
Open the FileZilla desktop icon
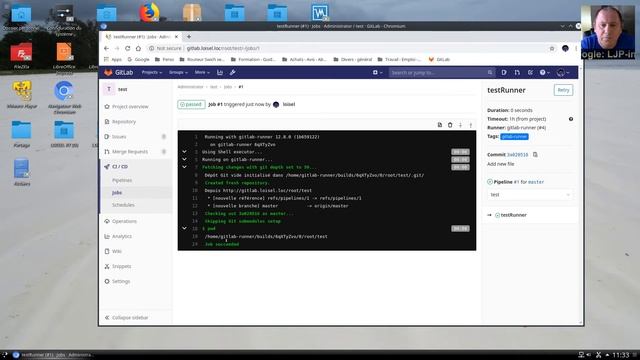(21, 56)
